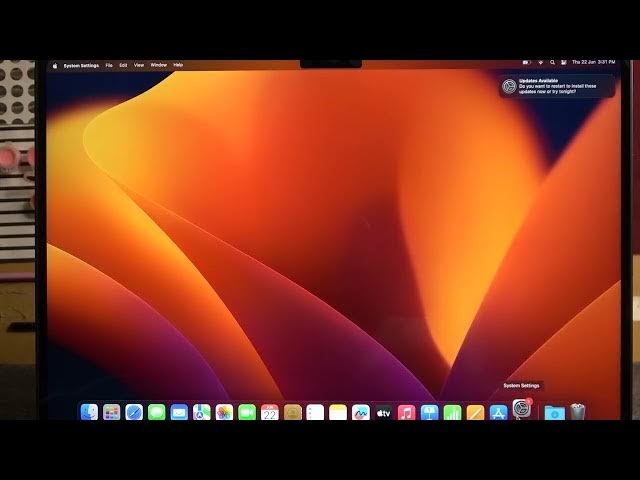The width and height of the screenshot is (640, 480).
Task: Click the notification's System Settings icon
Action: pos(509,87)
